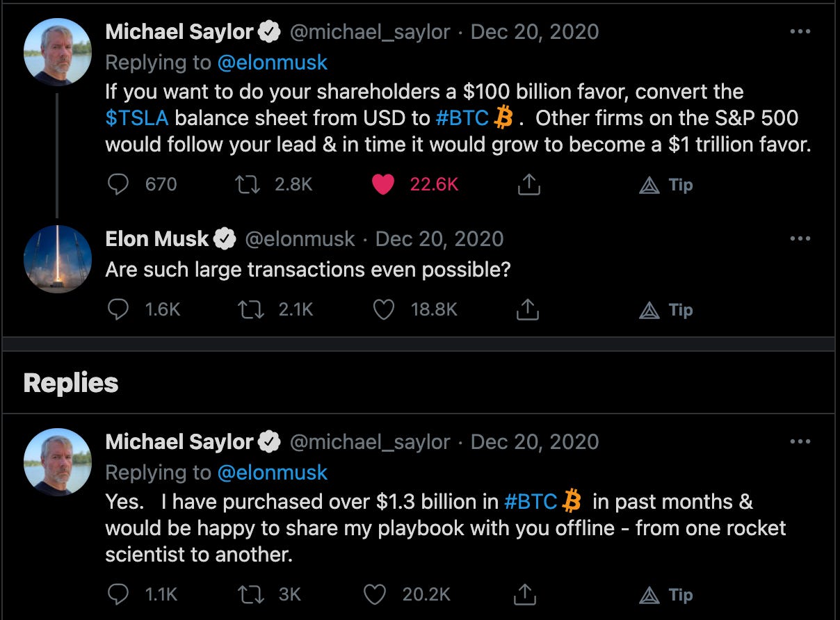Viewport: 840px width, 620px height.
Task: Reply to Saylor's $100 billion favor tweet
Action: point(119,184)
